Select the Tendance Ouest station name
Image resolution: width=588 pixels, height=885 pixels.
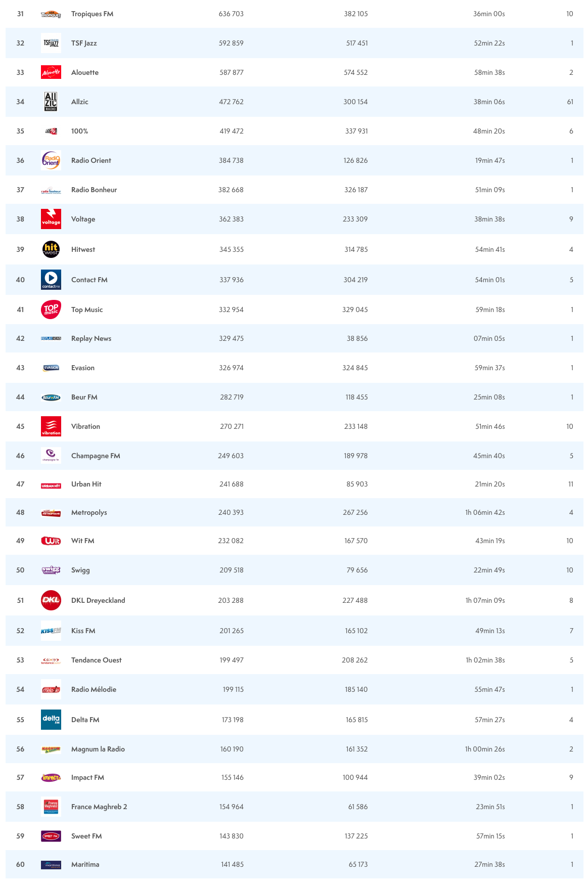[x=96, y=660]
